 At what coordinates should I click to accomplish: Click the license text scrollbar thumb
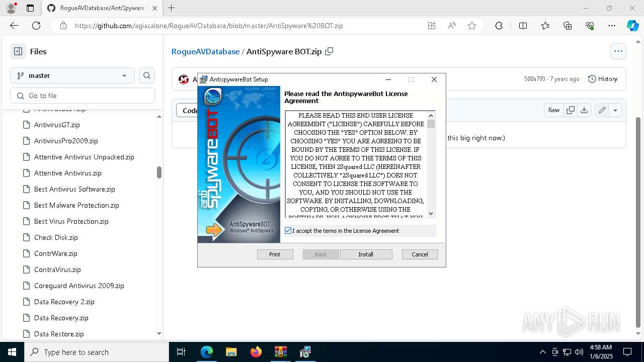431,124
